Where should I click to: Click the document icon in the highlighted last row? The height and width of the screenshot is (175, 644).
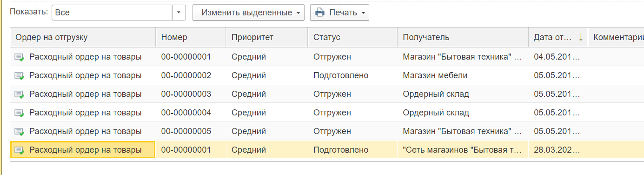(x=20, y=150)
